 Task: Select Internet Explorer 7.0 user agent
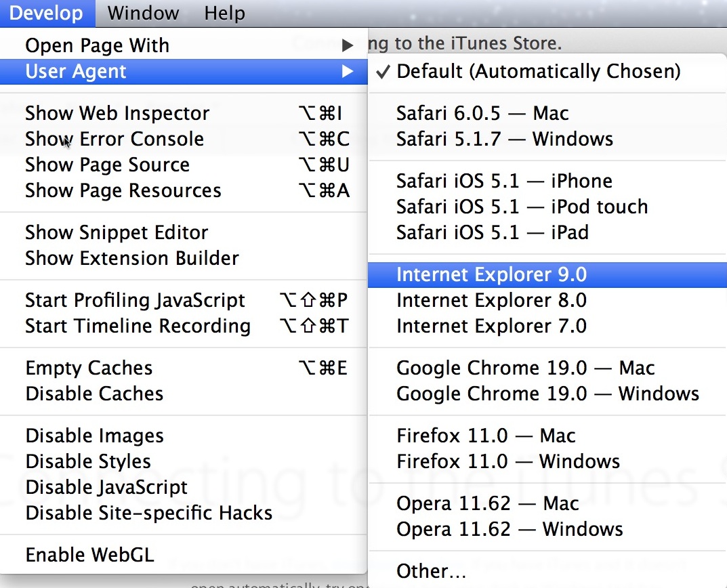click(492, 326)
